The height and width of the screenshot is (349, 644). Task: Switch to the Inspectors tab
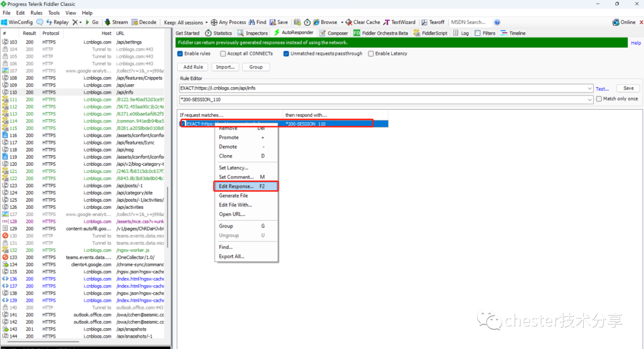253,33
